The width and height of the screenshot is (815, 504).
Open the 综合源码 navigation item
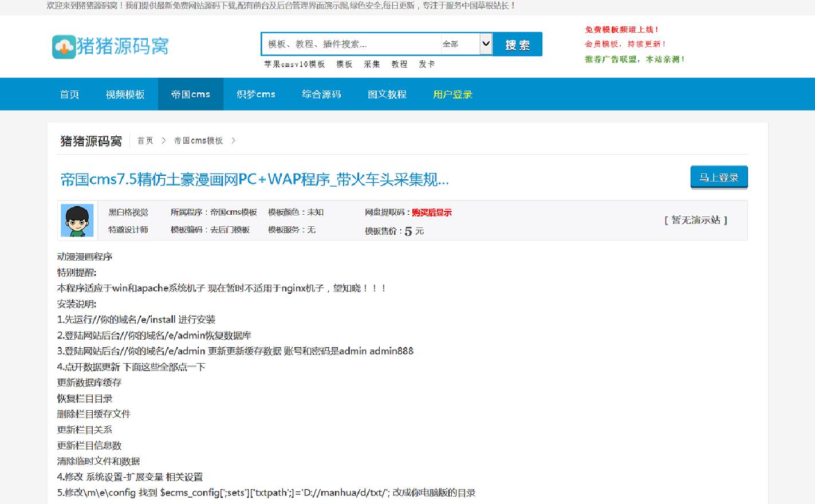(321, 94)
